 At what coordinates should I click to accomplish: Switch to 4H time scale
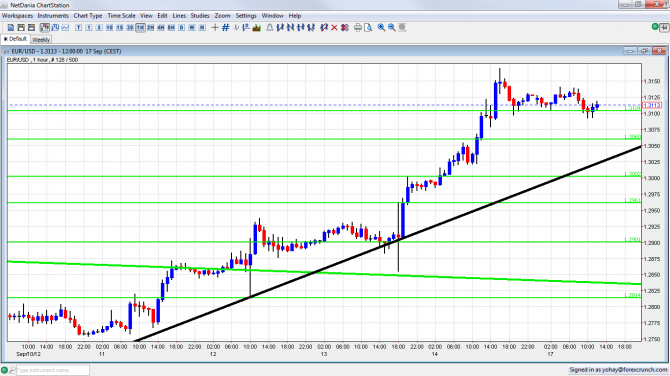[161, 27]
